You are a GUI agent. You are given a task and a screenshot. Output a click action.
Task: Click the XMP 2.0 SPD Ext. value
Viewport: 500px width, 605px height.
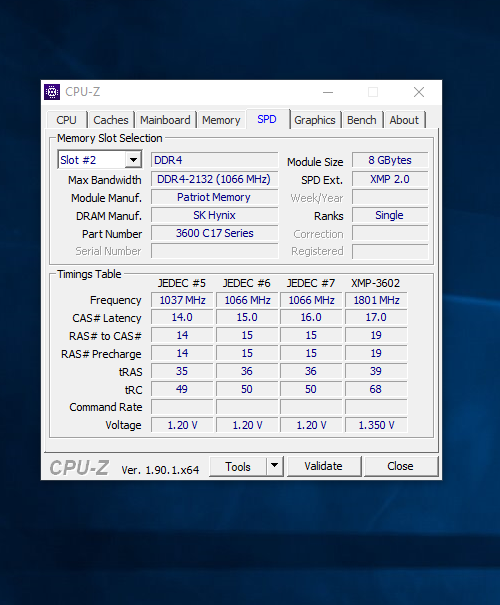(390, 179)
